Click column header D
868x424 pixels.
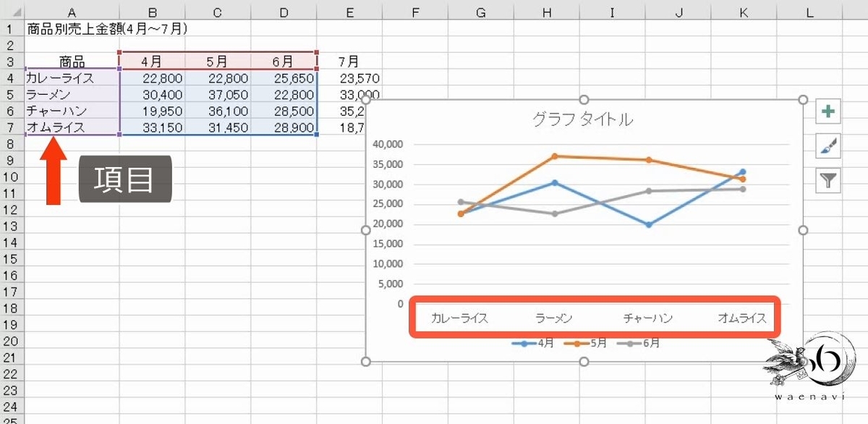coord(284,10)
